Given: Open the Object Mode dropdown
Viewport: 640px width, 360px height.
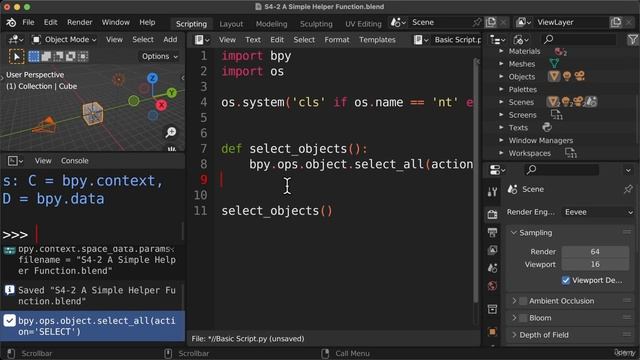Looking at the screenshot, I should click(x=64, y=40).
